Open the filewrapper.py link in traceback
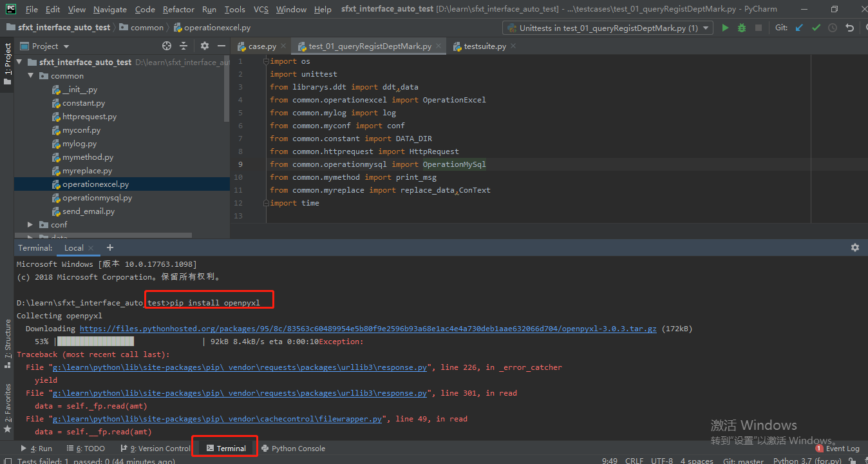The image size is (868, 464). click(218, 419)
